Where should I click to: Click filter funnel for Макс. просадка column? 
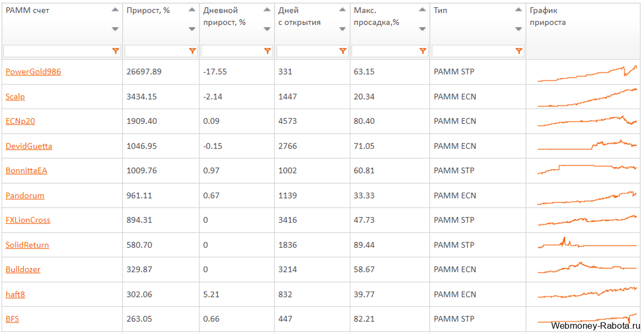pyautogui.click(x=422, y=51)
